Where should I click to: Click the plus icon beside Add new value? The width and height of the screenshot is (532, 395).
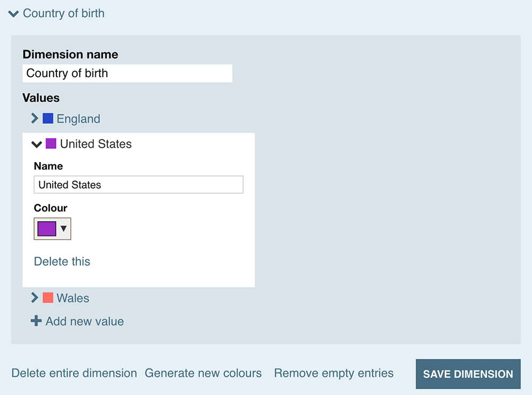tap(36, 321)
